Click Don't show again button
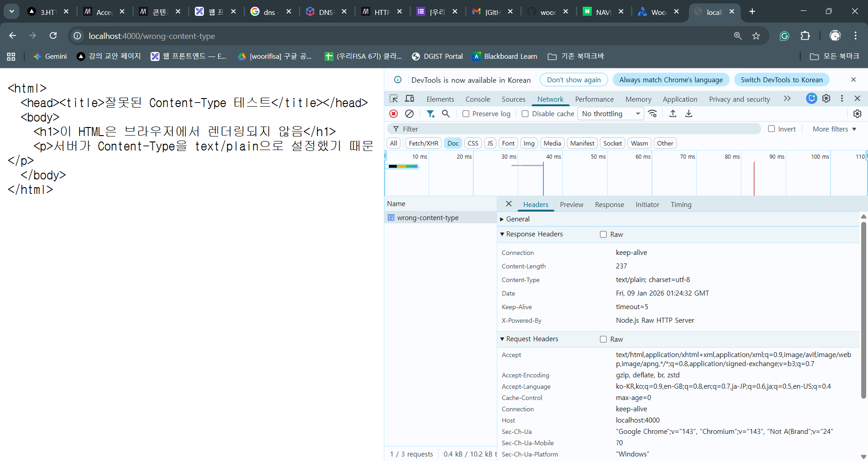868x461 pixels. pos(574,80)
